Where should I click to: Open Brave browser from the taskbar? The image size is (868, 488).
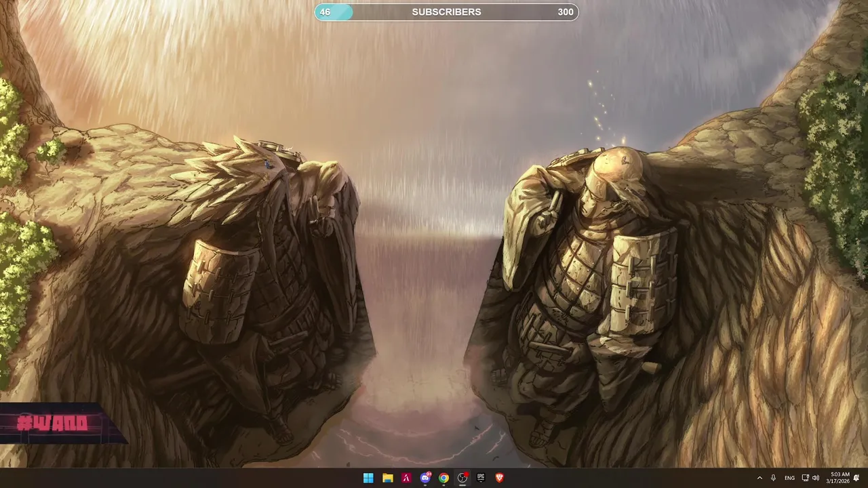[x=500, y=478]
